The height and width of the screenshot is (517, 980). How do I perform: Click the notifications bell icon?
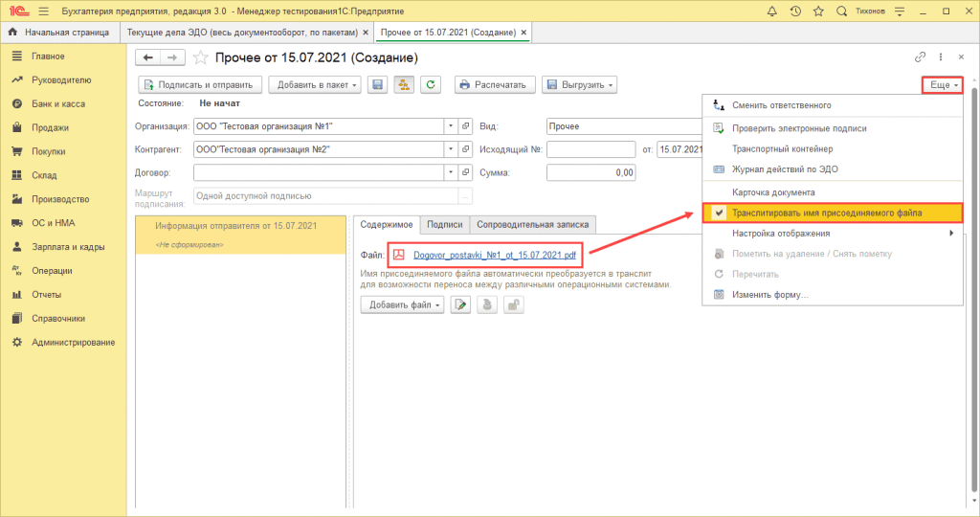click(x=772, y=11)
